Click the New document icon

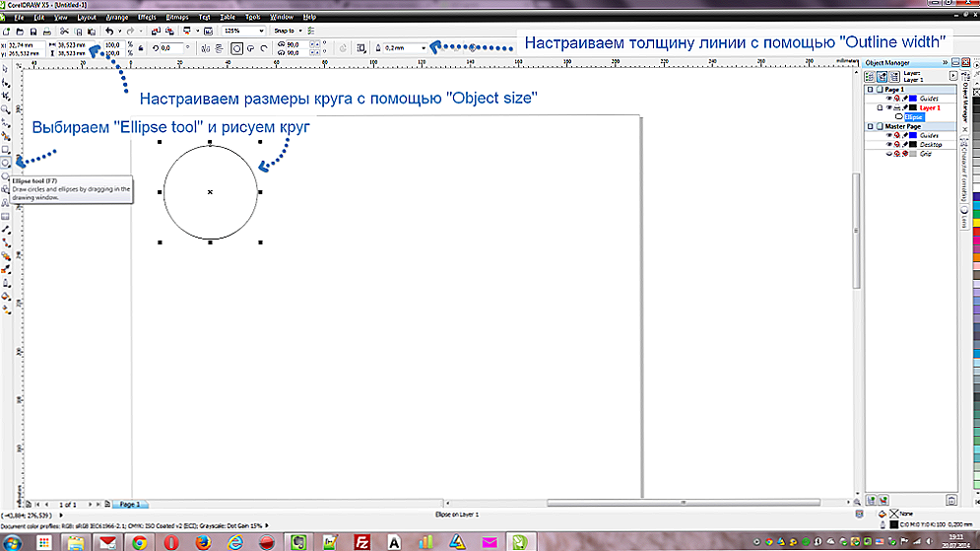6,31
